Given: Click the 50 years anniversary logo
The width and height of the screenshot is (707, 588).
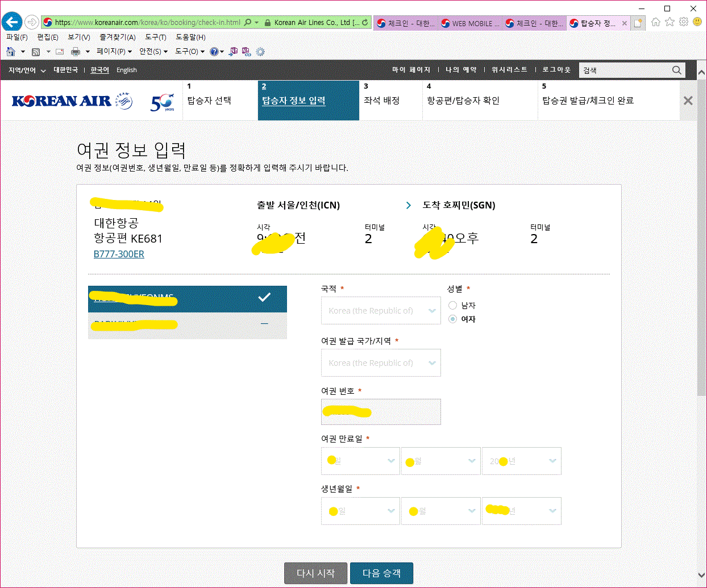Looking at the screenshot, I should [163, 102].
